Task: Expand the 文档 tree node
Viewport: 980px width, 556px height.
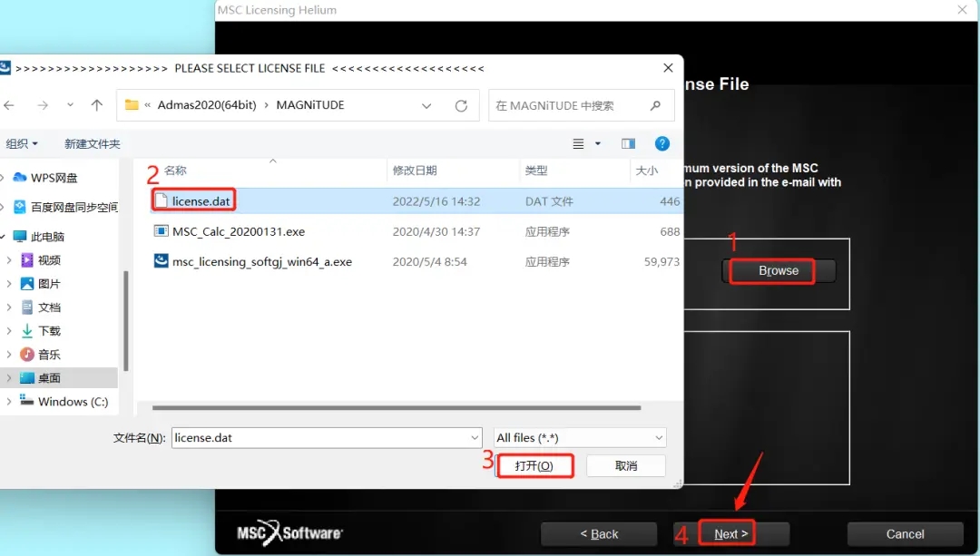Action: pyautogui.click(x=9, y=307)
